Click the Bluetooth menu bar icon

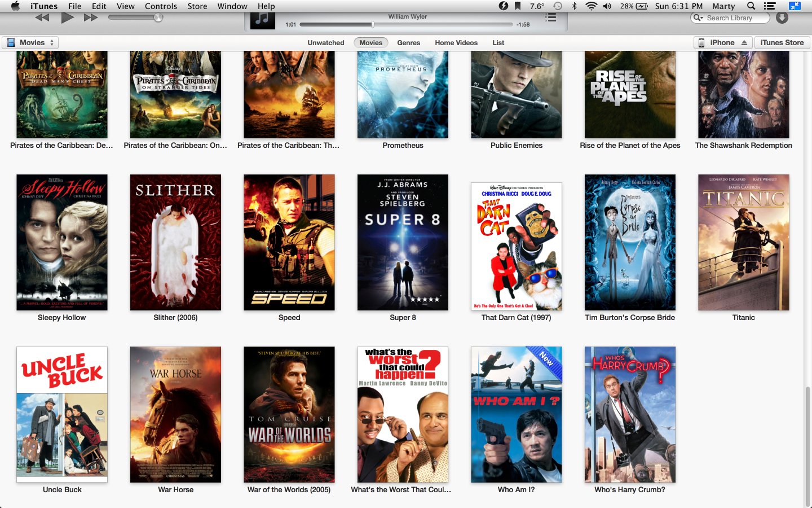574,6
